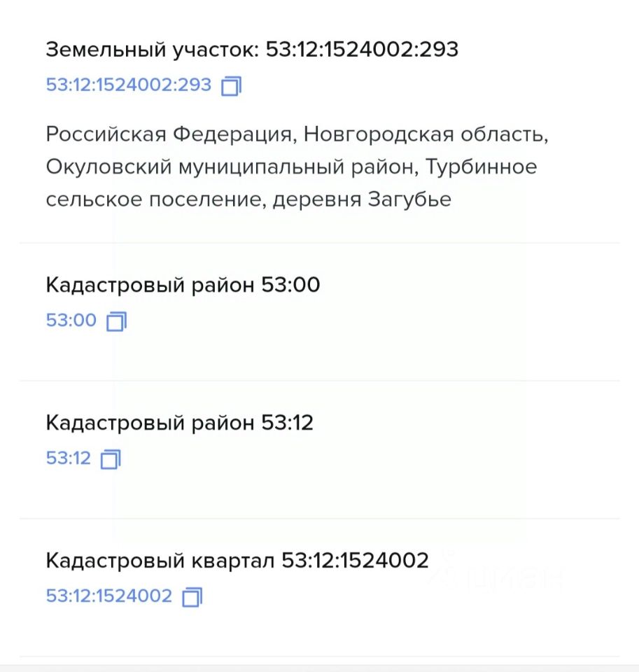The height and width of the screenshot is (672, 639).
Task: Click the heading "Земельный участок: 53:12:1524002:293"
Action: 252,50
